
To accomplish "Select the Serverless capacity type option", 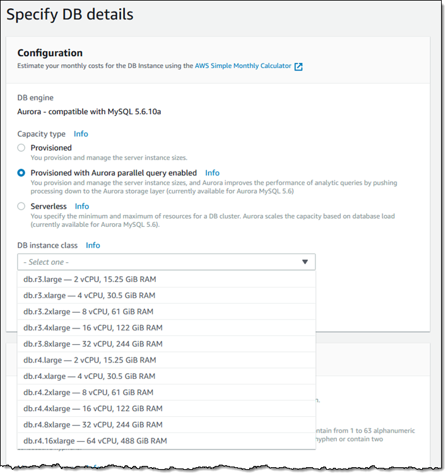I will point(21,206).
